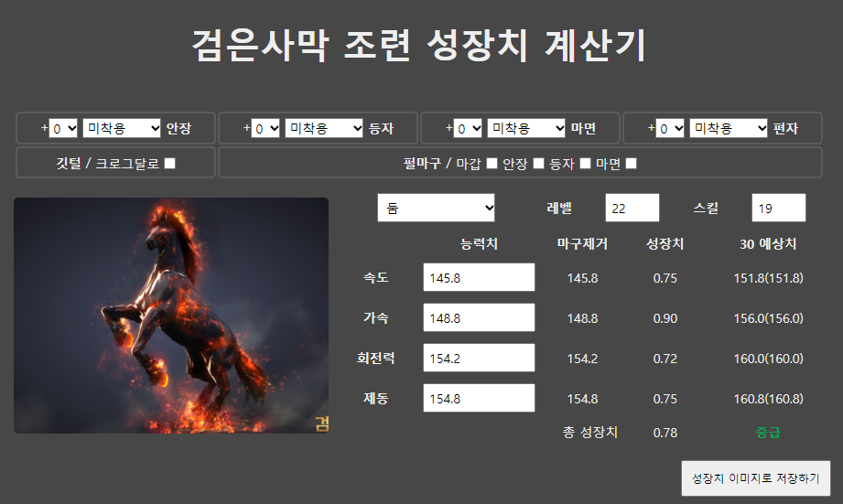Click the 레벨 input field showing 22
Image resolution: width=843 pixels, height=504 pixels.
pyautogui.click(x=632, y=208)
